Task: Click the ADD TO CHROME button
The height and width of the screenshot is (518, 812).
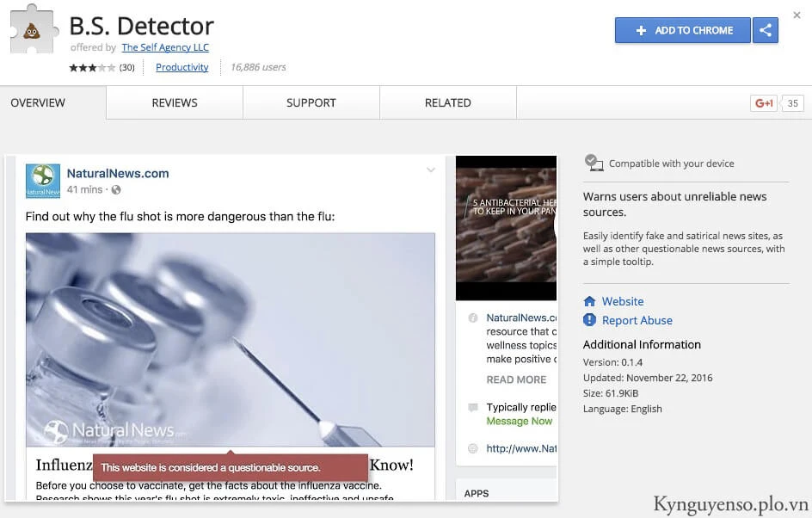Action: (x=682, y=30)
